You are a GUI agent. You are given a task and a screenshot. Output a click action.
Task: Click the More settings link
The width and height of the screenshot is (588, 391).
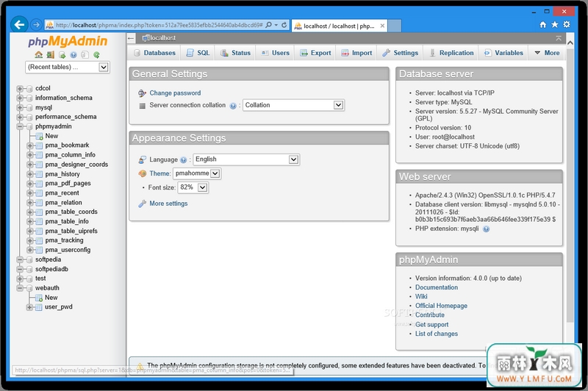(168, 204)
